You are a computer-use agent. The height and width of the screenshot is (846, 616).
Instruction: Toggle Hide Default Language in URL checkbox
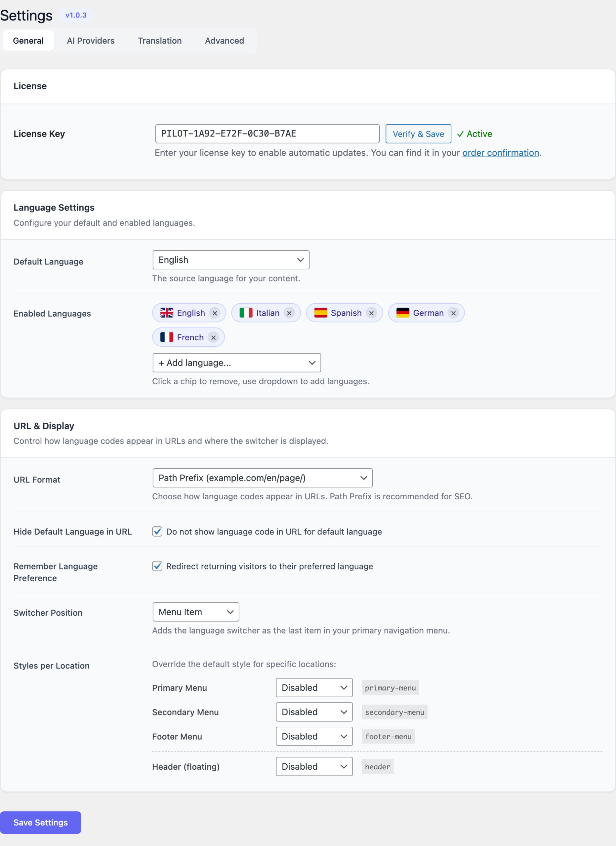(157, 531)
